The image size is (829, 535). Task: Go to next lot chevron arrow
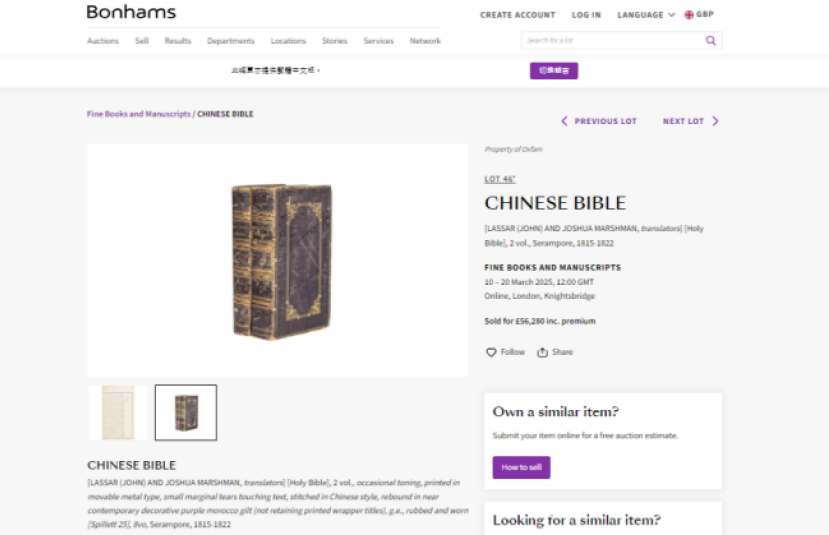coord(715,121)
